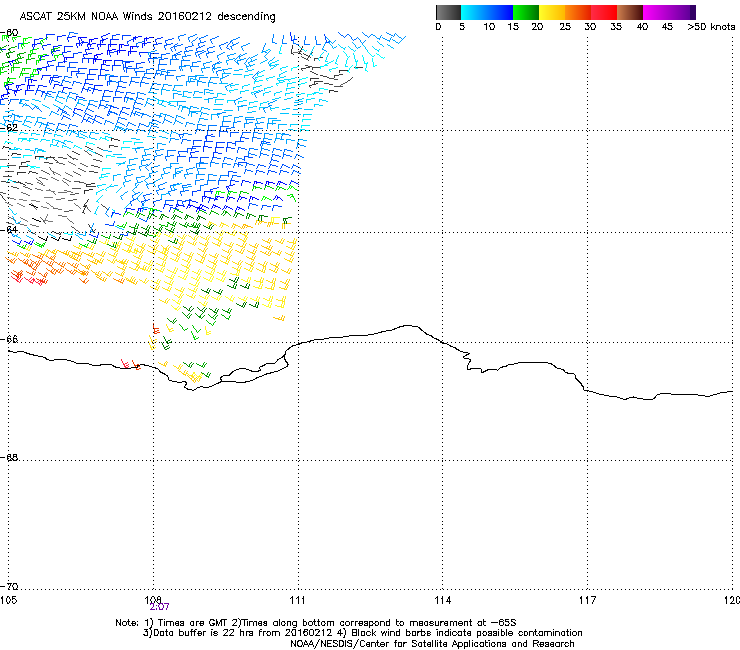Viewport: 740px width, 650px height.
Task: Click the longitude label '105'
Action: [x=8, y=600]
